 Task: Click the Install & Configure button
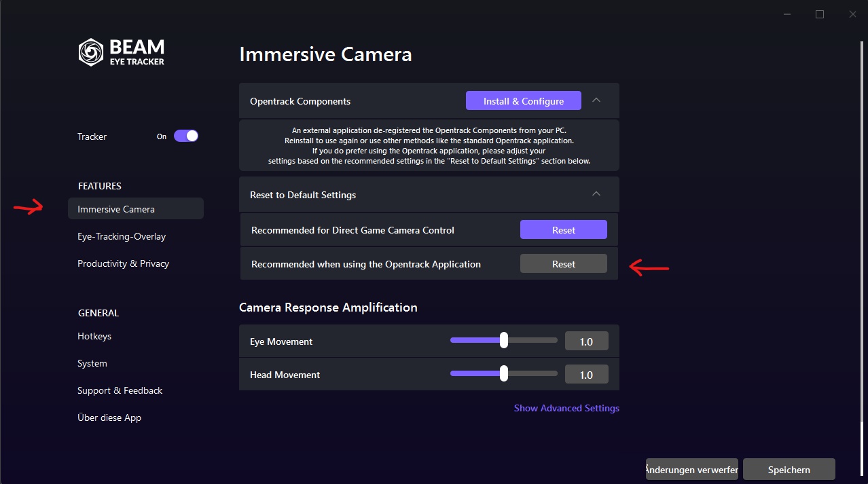click(523, 101)
